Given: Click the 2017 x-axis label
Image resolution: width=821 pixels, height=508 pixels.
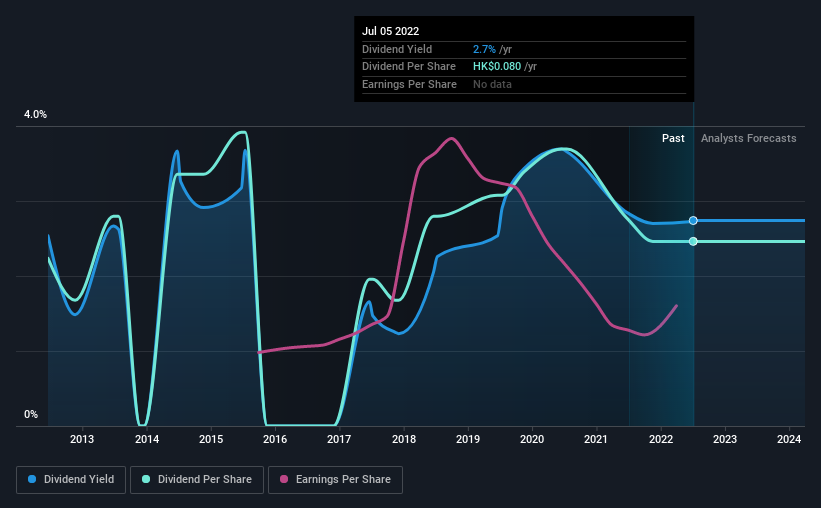Looking at the screenshot, I should (339, 439).
